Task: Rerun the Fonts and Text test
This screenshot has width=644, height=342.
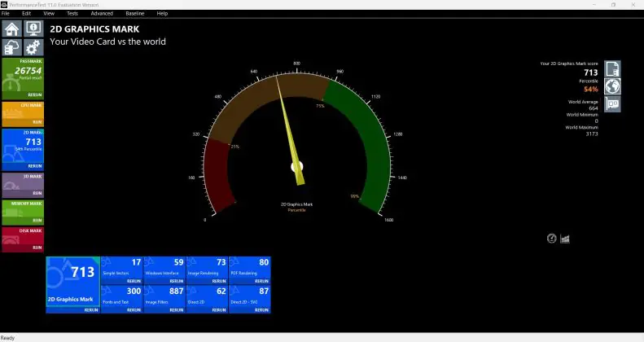Action: [x=134, y=310]
